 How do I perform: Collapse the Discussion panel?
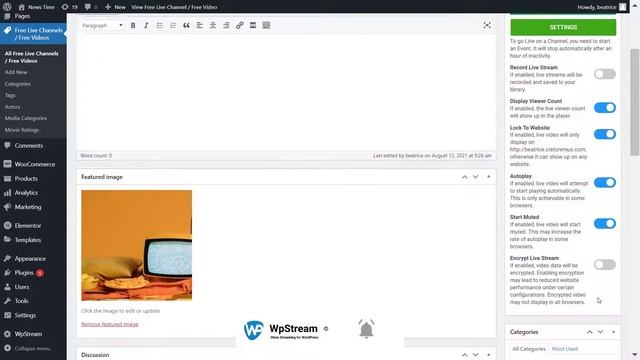[489, 355]
